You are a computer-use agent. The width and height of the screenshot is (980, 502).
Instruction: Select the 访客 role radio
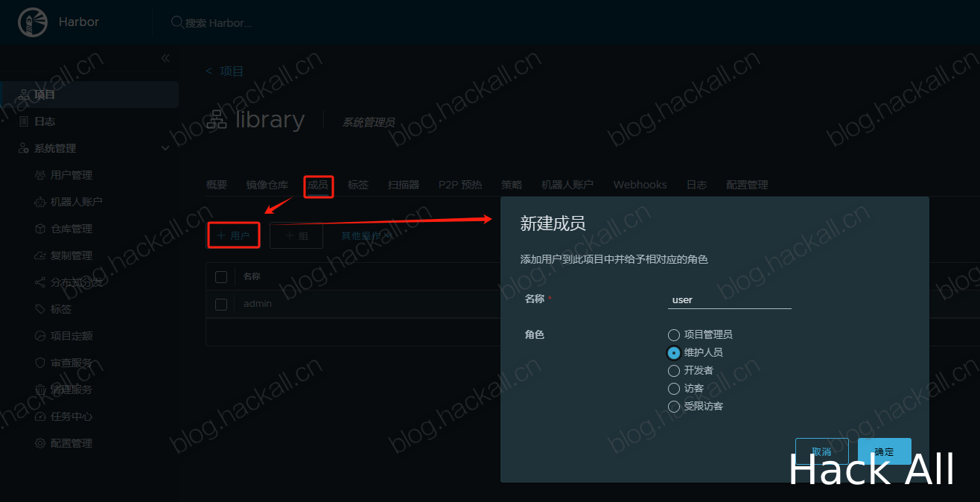pos(674,389)
